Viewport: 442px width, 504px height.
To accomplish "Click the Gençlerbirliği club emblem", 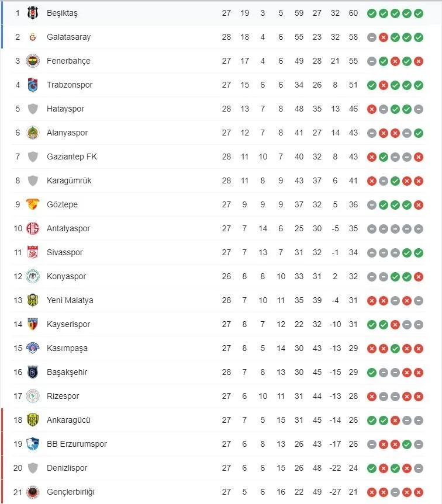I will point(33,492).
